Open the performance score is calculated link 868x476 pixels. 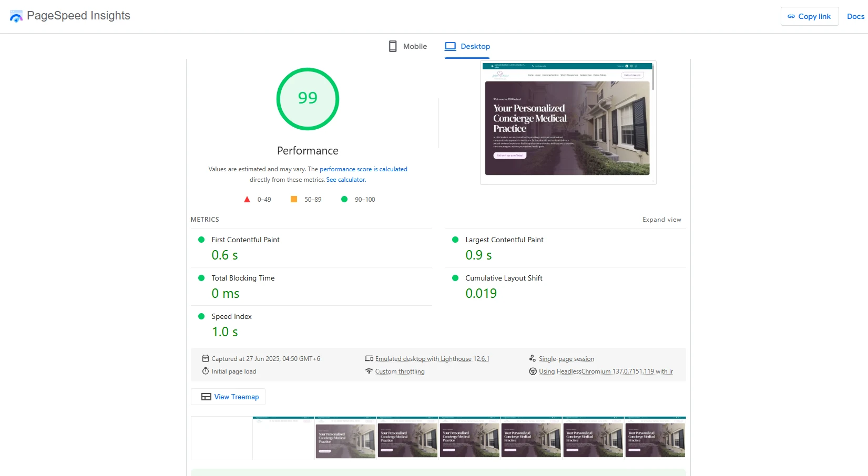coord(363,169)
